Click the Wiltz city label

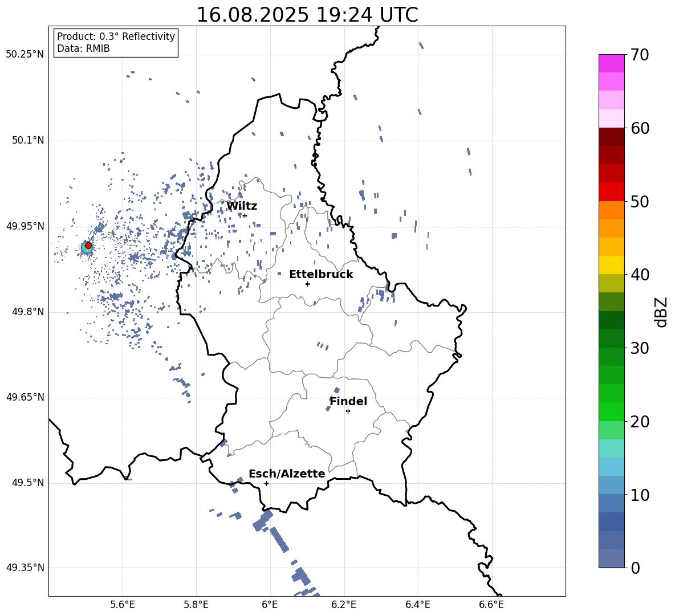(x=242, y=206)
